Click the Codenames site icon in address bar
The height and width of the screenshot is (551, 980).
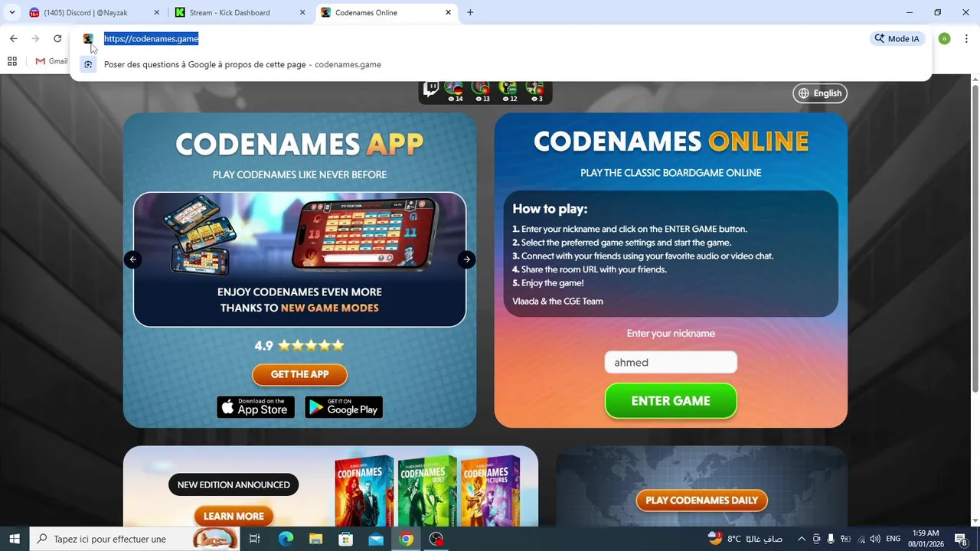pos(88,39)
